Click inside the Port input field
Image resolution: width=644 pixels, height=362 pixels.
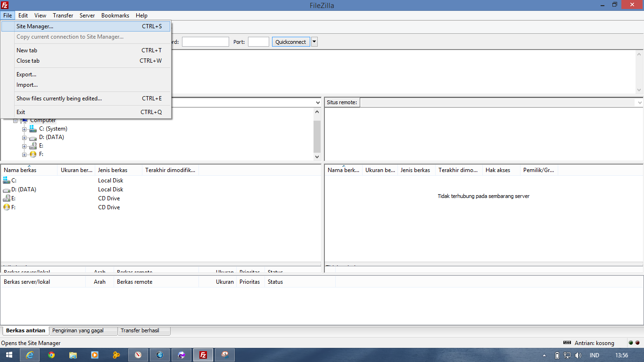coord(258,41)
